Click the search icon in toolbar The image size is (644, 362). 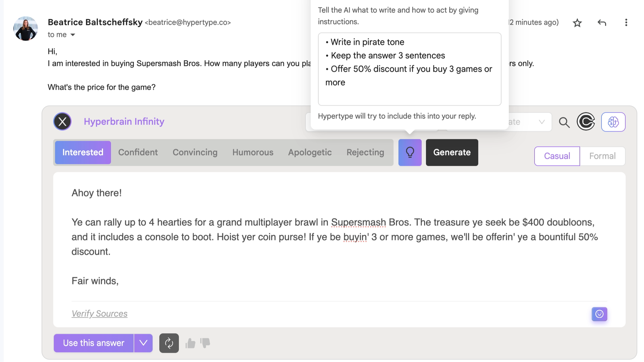(x=564, y=122)
